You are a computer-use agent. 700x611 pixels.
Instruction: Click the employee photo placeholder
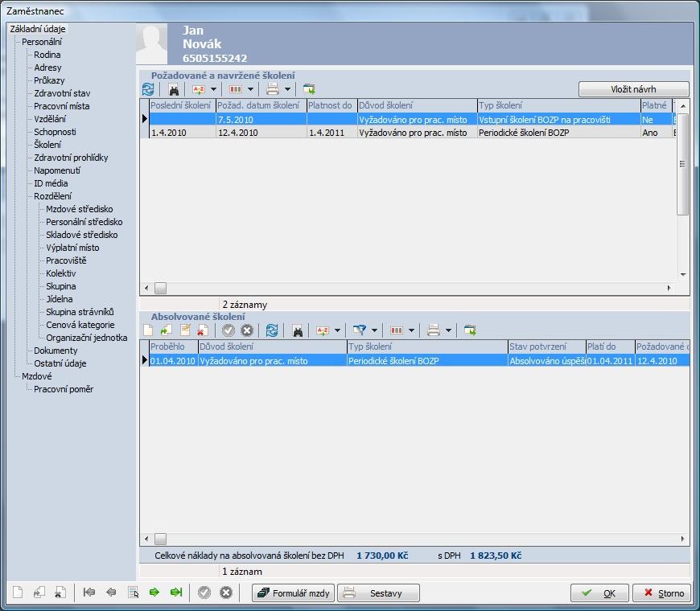tap(152, 44)
